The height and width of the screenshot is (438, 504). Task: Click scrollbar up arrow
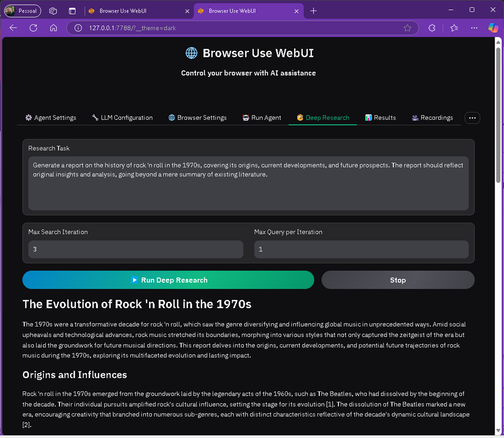pos(498,42)
